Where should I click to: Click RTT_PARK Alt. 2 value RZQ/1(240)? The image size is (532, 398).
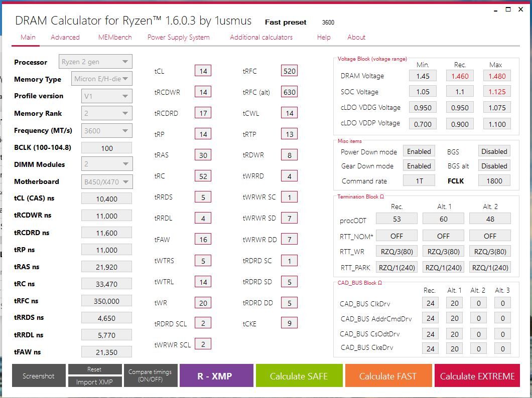click(x=490, y=268)
